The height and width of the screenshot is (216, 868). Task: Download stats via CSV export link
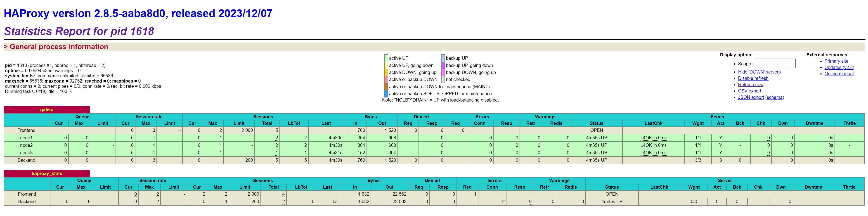tap(749, 91)
